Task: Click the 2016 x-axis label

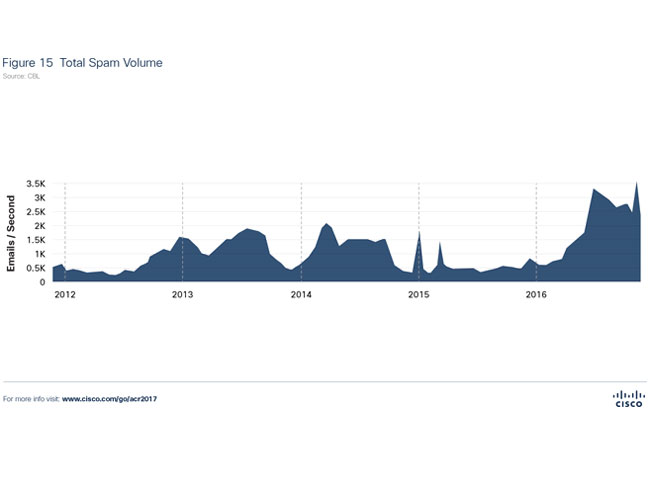Action: pos(536,295)
